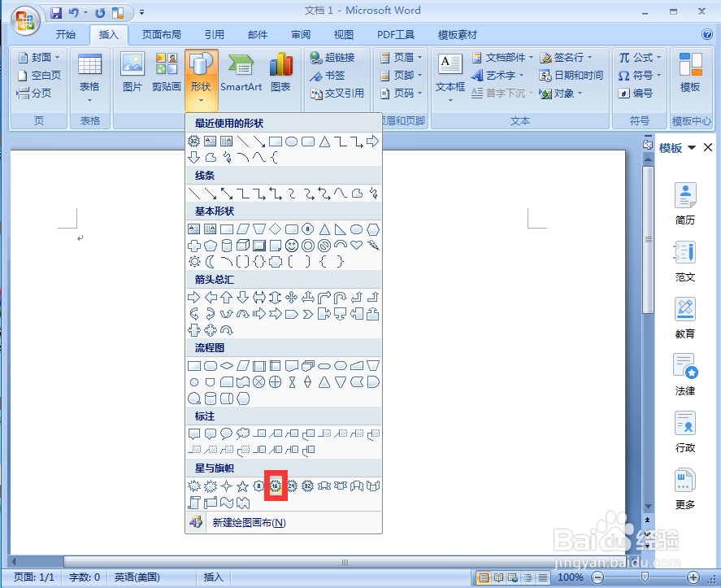The width and height of the screenshot is (721, 588).
Task: Insert a SmartArt graphic
Action: [241, 72]
